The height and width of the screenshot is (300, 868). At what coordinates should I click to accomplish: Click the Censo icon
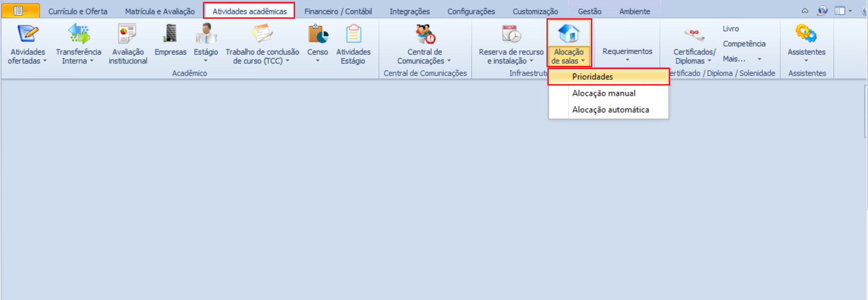click(x=318, y=33)
